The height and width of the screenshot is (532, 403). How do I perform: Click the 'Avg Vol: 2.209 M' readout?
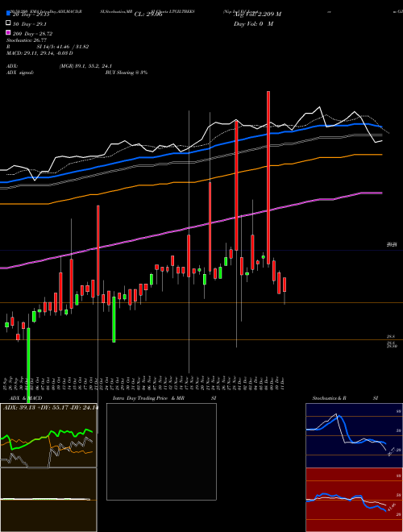(257, 15)
